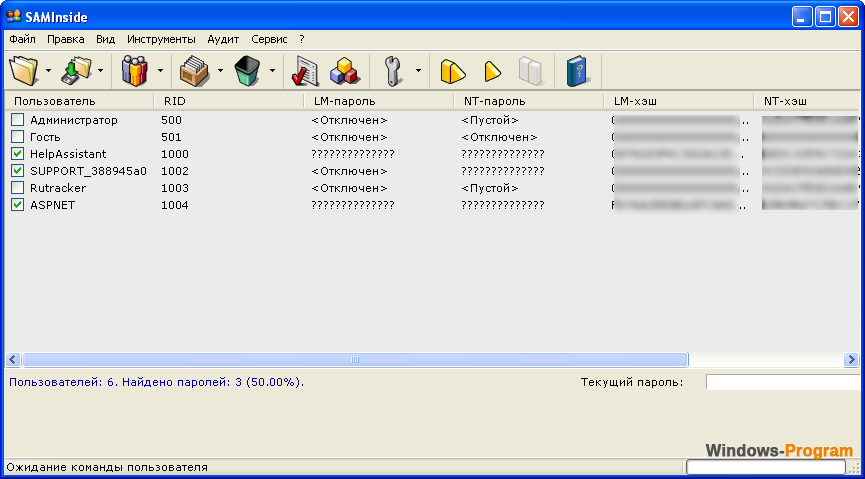The width and height of the screenshot is (865, 479).
Task: Click Пользователей: 6. Найдено паролей summary text
Action: click(157, 382)
